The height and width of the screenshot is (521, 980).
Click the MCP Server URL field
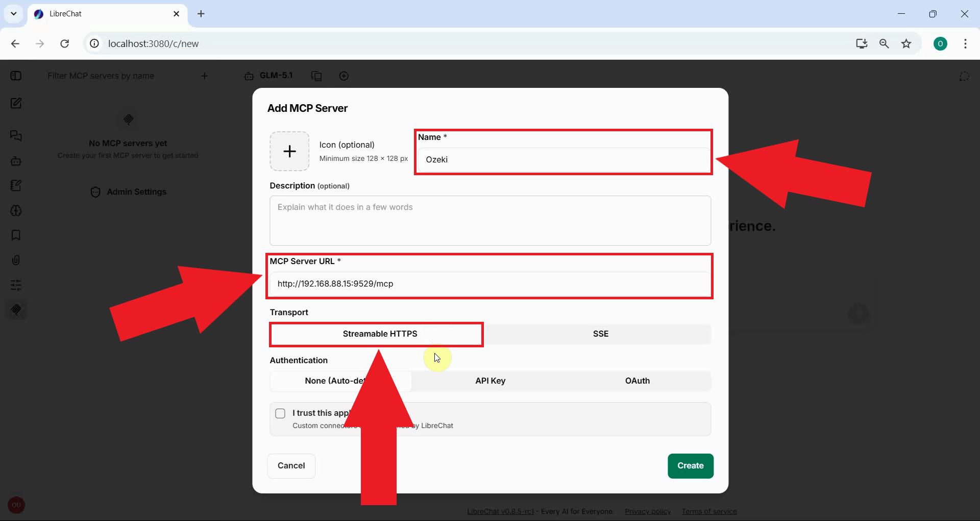point(490,284)
